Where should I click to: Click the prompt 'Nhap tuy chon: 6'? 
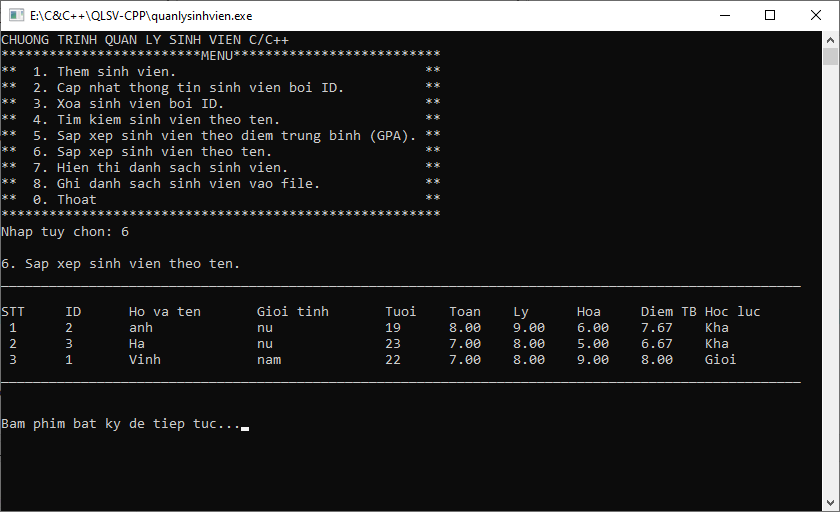point(65,232)
